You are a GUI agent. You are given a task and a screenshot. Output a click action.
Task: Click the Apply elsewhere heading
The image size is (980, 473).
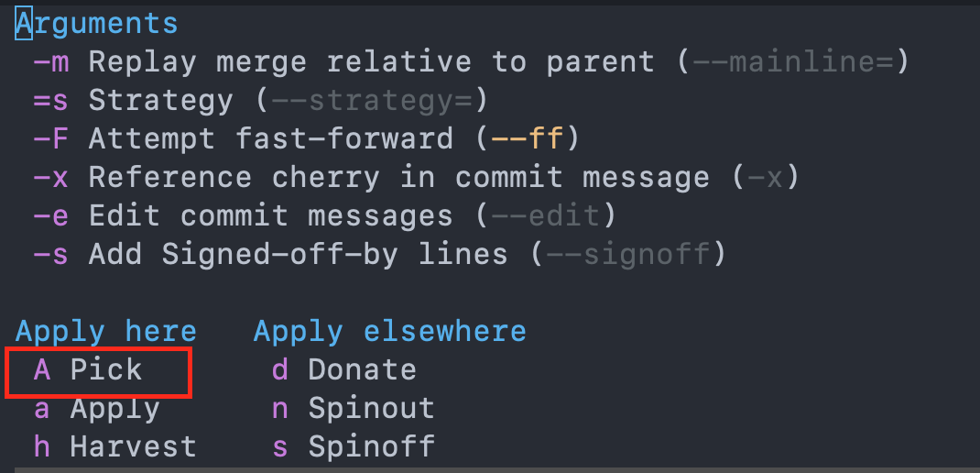(x=389, y=332)
